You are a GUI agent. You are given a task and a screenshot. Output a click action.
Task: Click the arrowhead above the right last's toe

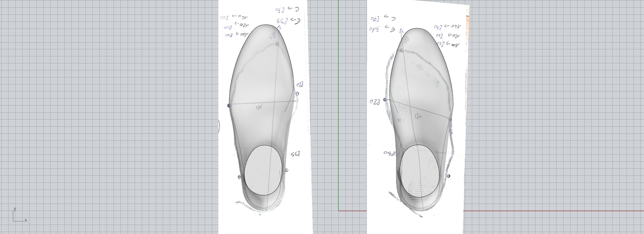click(x=401, y=31)
